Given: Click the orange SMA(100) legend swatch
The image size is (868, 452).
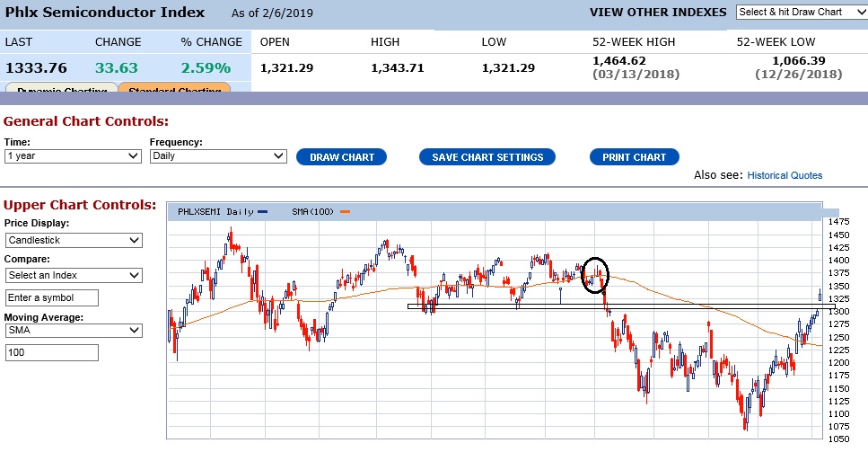Looking at the screenshot, I should (x=345, y=212).
